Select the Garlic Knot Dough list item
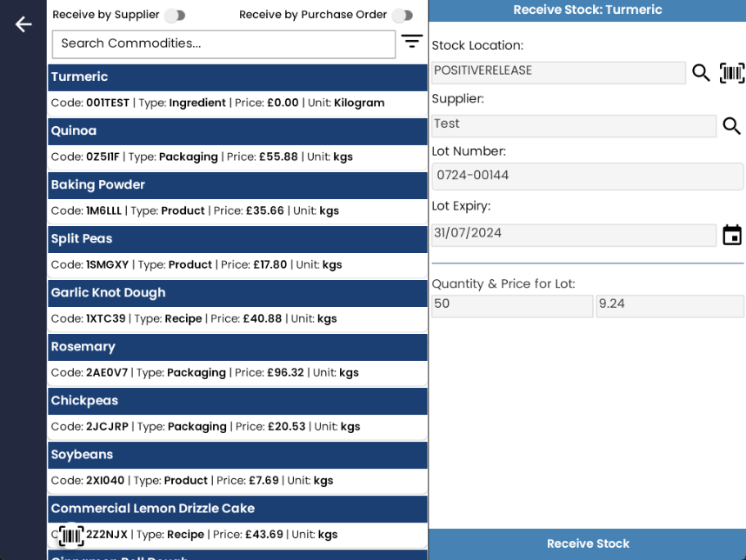The height and width of the screenshot is (560, 746). pyautogui.click(x=237, y=292)
